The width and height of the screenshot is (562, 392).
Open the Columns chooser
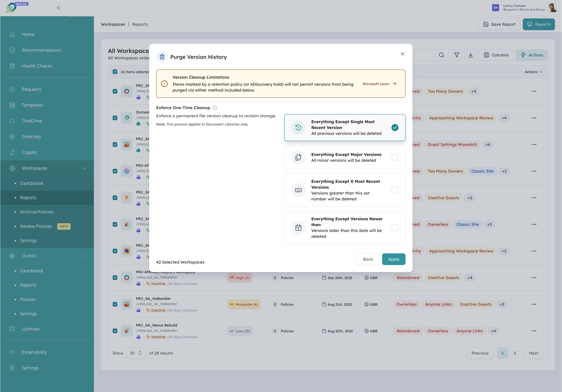tap(496, 55)
